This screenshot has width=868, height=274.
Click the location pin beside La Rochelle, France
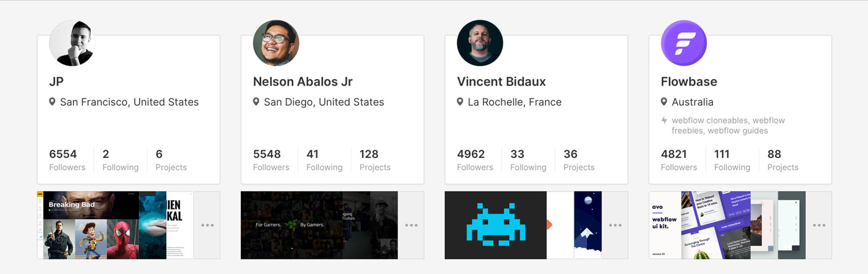[x=460, y=101]
